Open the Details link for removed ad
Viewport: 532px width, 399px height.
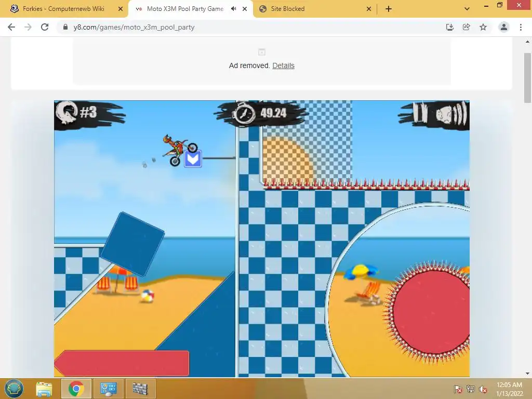coord(283,65)
